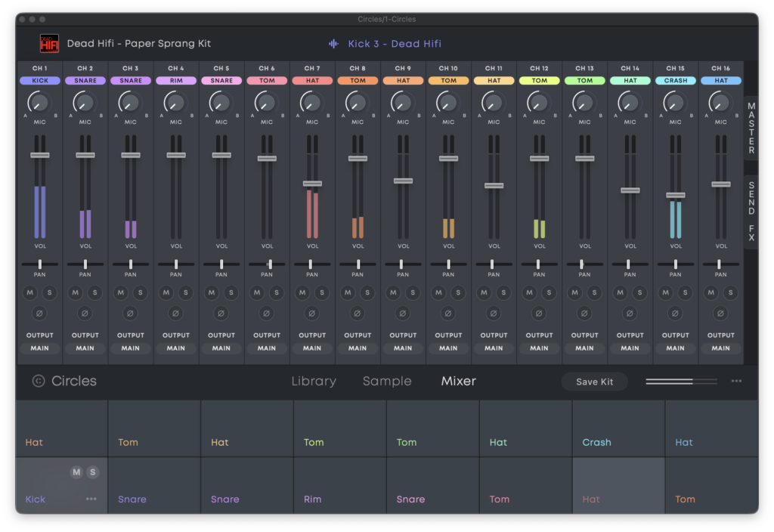Click the Circles logo icon
The width and height of the screenshot is (774, 532).
[39, 381]
